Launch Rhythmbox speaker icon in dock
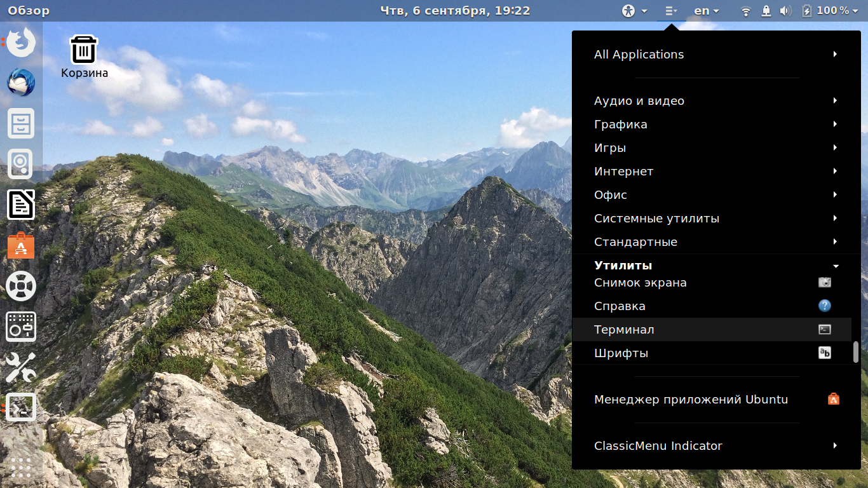 point(21,164)
